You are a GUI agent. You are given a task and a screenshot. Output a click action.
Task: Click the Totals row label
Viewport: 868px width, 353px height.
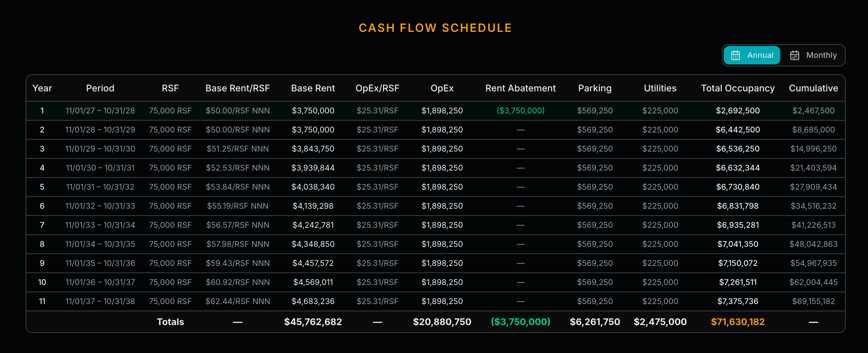170,322
